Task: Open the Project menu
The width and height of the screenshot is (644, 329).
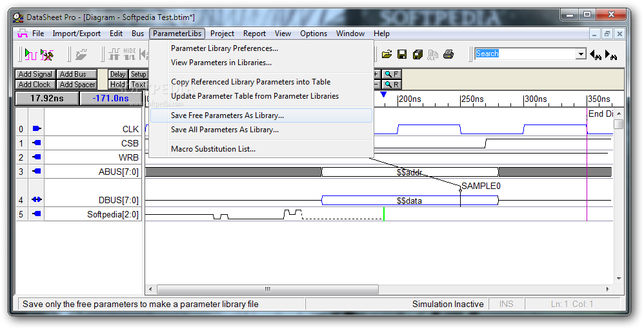Action: pos(222,34)
